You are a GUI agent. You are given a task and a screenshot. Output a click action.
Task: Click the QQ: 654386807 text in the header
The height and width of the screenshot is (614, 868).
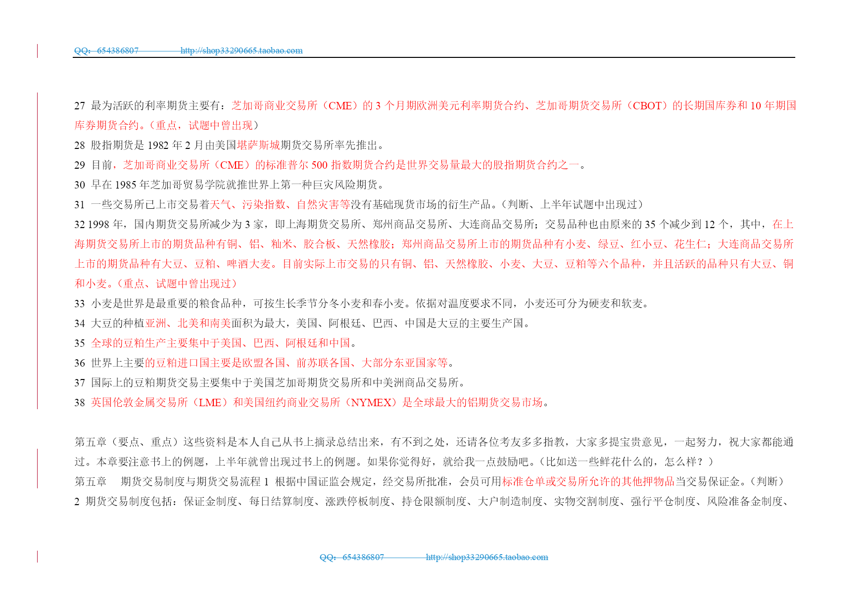point(106,50)
